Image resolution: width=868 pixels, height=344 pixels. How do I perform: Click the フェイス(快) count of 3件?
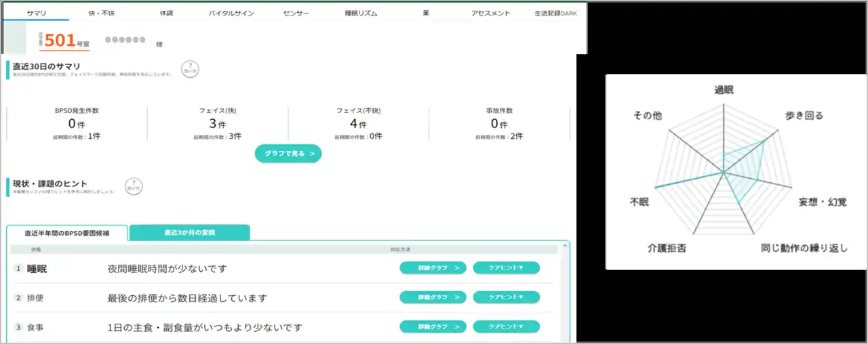click(x=217, y=124)
